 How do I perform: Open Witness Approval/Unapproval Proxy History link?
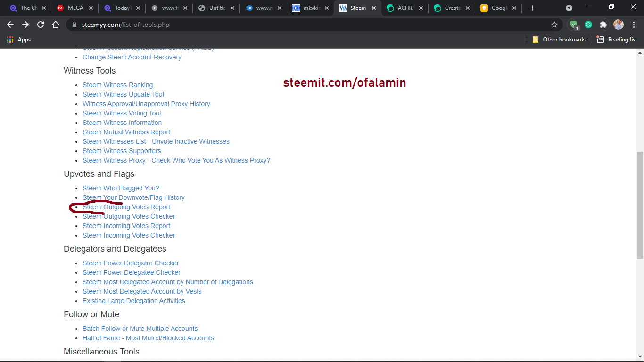pyautogui.click(x=146, y=104)
